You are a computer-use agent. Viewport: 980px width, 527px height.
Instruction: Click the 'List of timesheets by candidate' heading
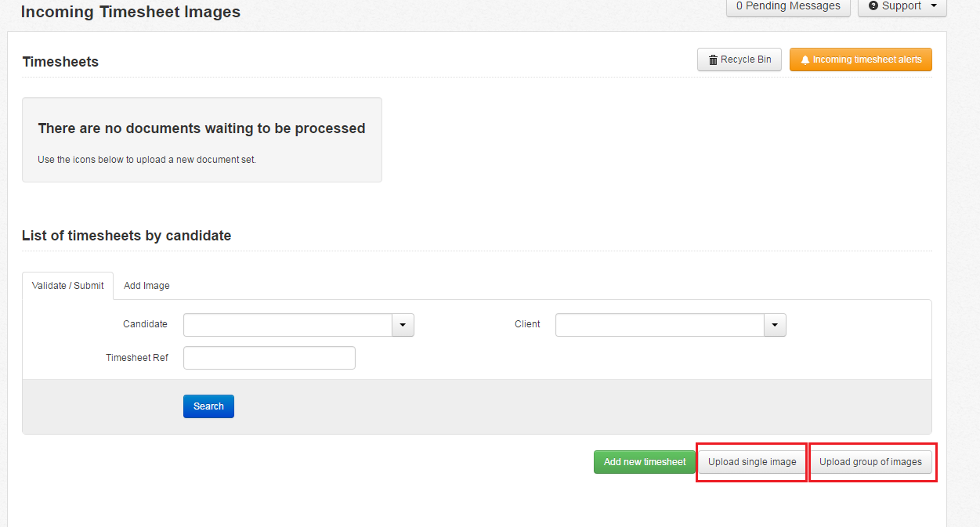(x=127, y=236)
